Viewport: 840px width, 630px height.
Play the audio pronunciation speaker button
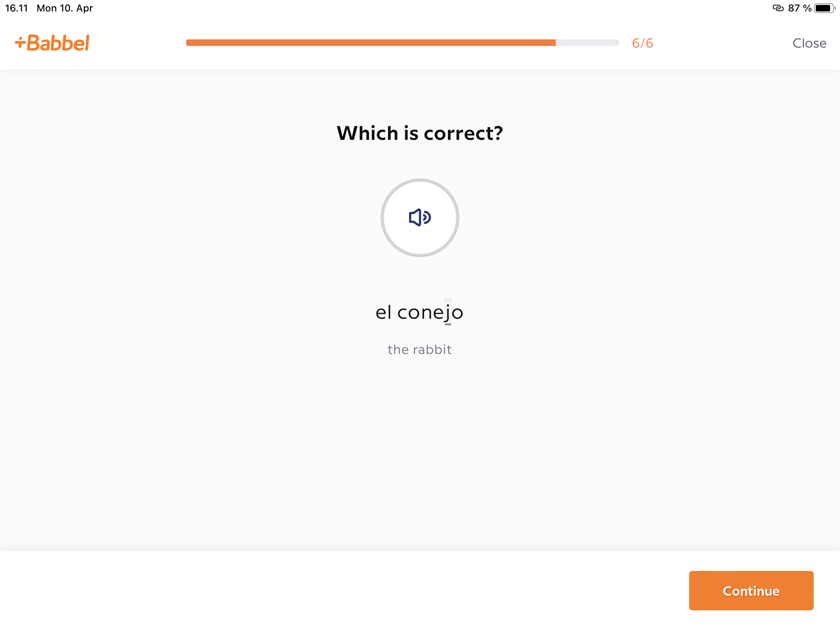click(420, 217)
